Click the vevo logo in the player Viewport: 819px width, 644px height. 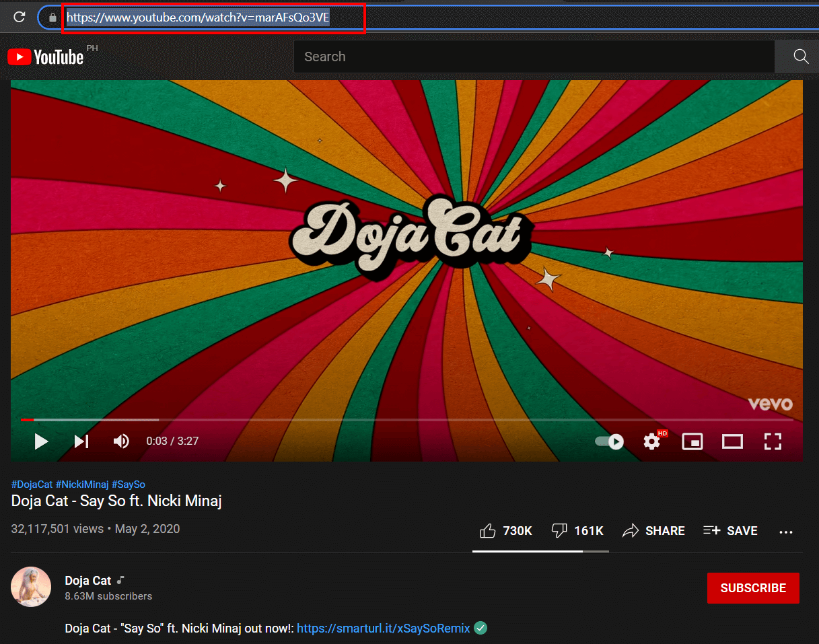pos(771,404)
